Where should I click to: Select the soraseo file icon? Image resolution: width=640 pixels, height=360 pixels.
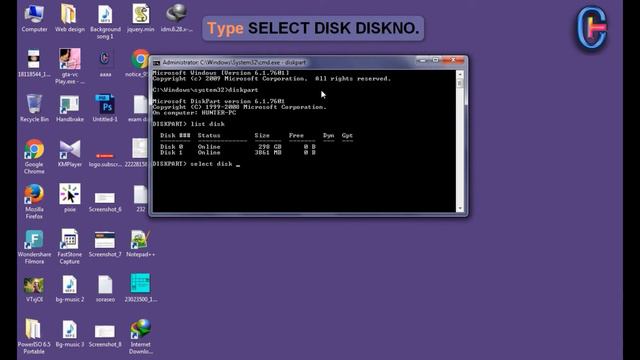[x=105, y=288]
